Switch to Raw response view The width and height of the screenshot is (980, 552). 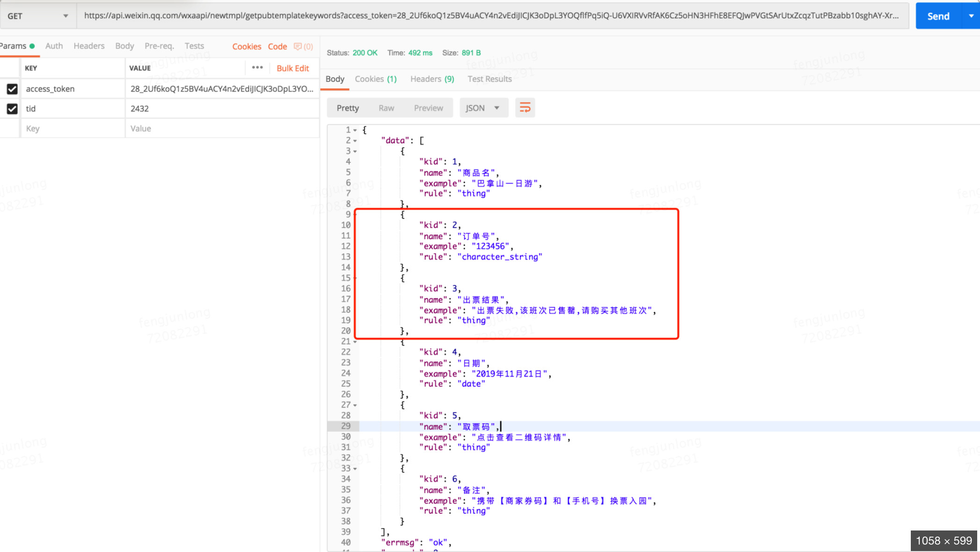point(386,108)
